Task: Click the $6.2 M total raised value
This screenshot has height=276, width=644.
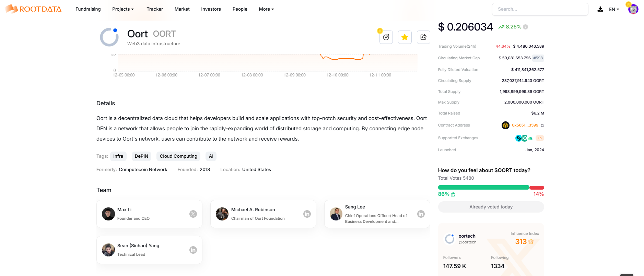Action: coord(538,113)
